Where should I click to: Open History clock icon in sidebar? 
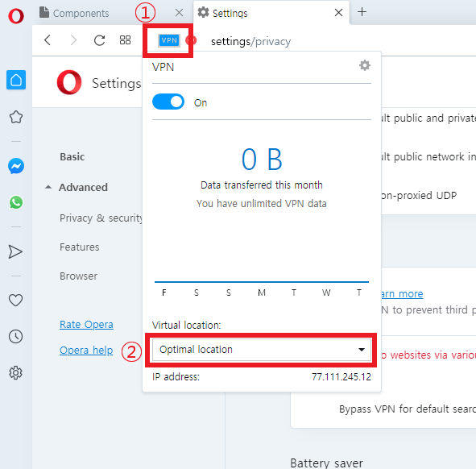click(15, 337)
